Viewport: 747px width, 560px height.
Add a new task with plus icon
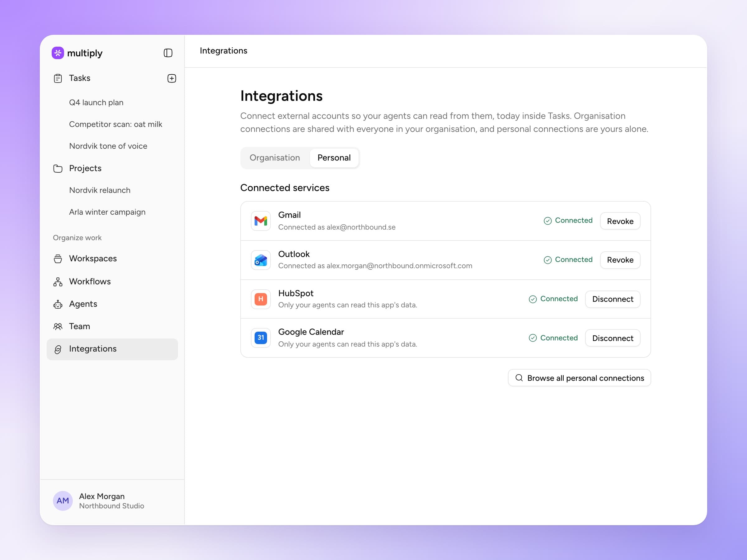pyautogui.click(x=171, y=78)
